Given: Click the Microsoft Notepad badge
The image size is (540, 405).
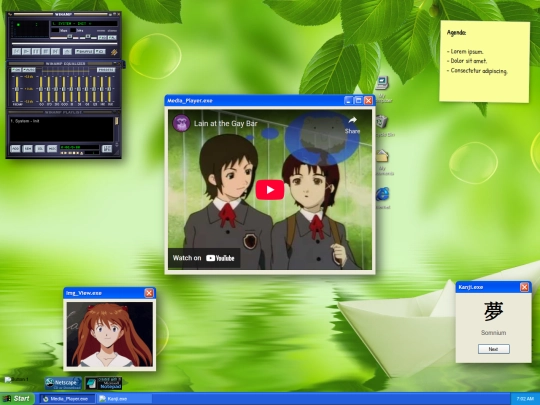Looking at the screenshot, I should [x=104, y=383].
